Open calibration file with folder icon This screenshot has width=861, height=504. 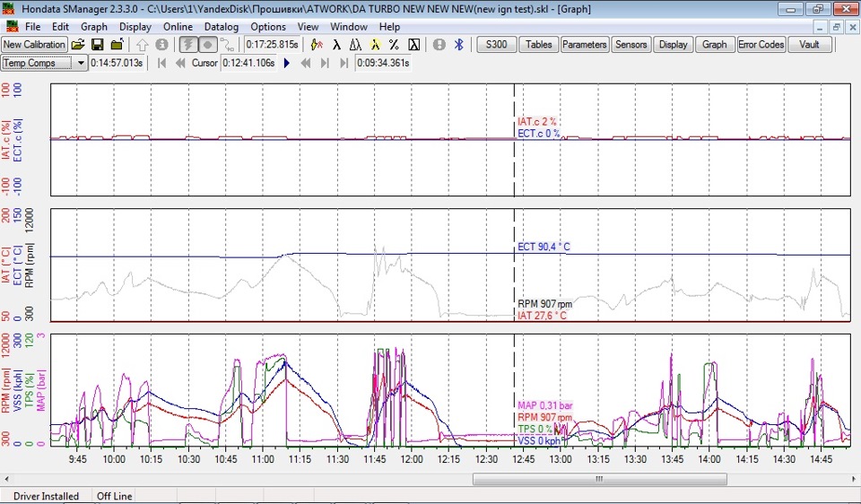pos(78,45)
